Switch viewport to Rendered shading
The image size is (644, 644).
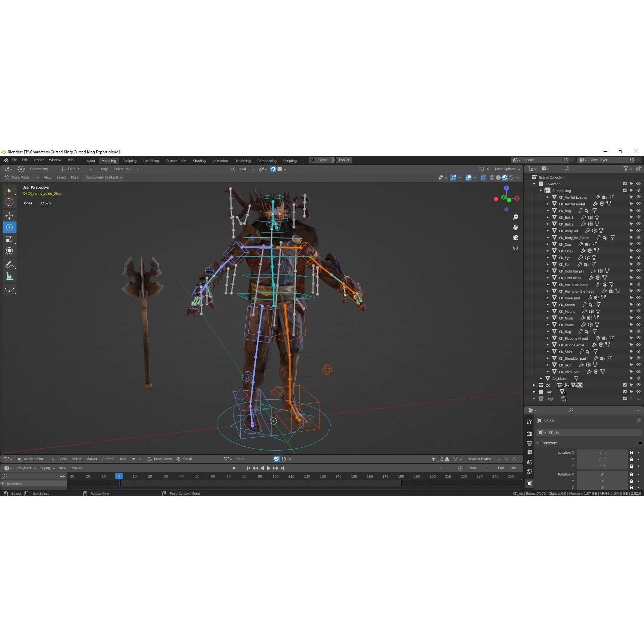[x=511, y=177]
